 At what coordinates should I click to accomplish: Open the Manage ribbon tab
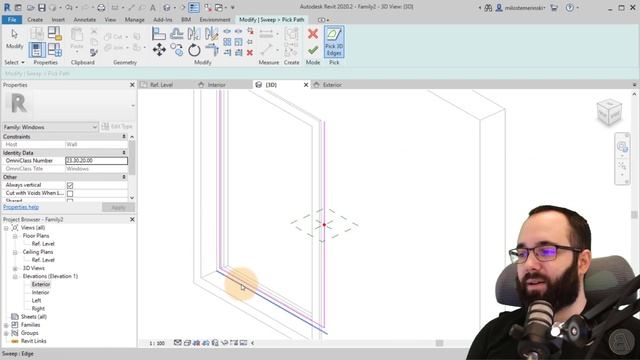[x=134, y=20]
